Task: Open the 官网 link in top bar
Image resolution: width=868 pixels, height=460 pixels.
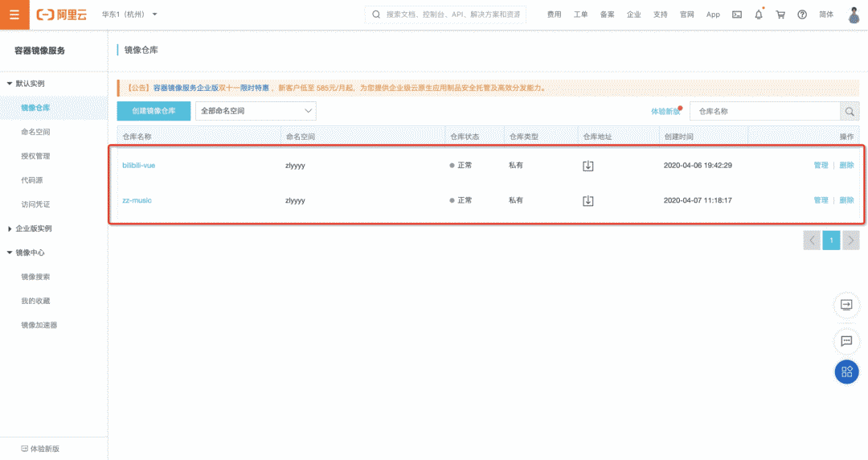Action: tap(687, 14)
